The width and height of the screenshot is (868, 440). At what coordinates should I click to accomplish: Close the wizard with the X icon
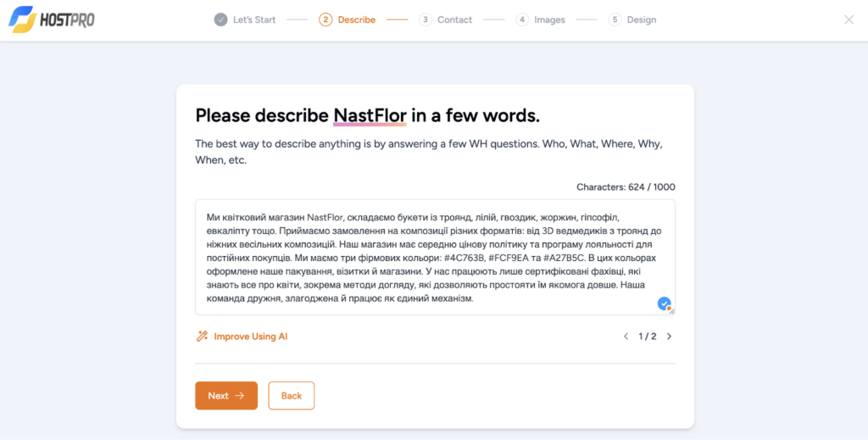tap(849, 20)
